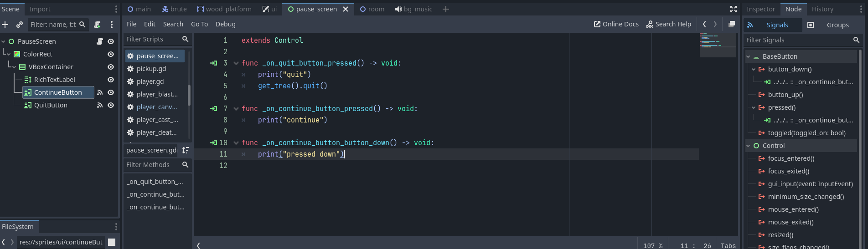The width and height of the screenshot is (868, 249).
Task: Click Scene/Import dock three-dot menu
Action: [116, 9]
